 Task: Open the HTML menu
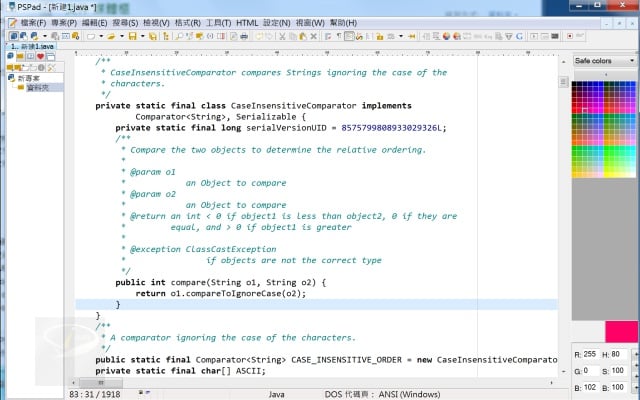pyautogui.click(x=246, y=22)
